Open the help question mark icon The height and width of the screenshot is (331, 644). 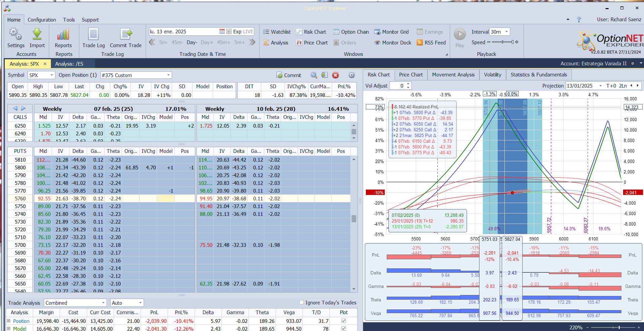pos(579,20)
